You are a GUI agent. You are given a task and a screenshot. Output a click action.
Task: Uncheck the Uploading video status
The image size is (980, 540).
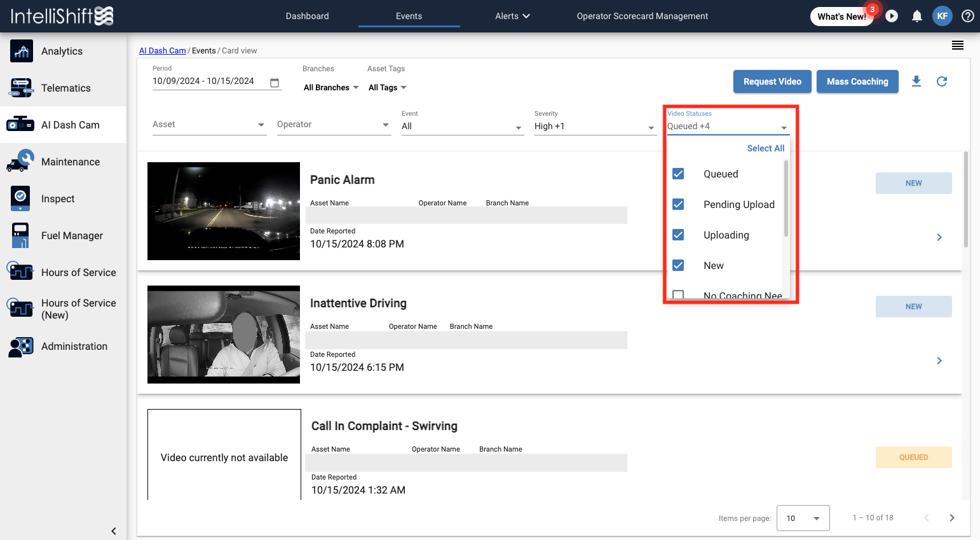[x=678, y=235]
